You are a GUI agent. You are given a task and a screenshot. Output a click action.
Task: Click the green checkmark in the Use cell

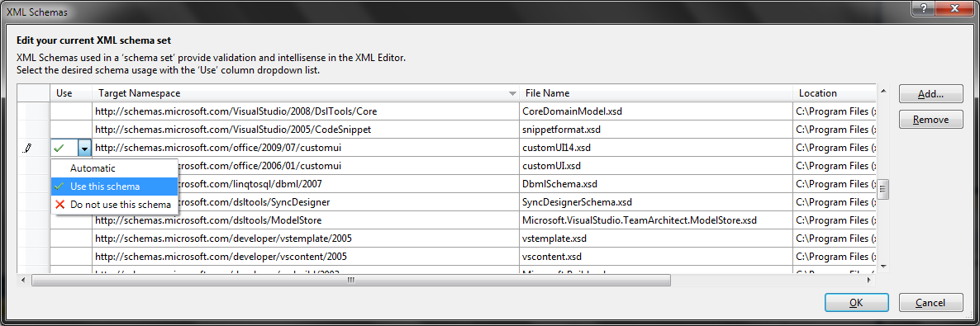click(59, 148)
